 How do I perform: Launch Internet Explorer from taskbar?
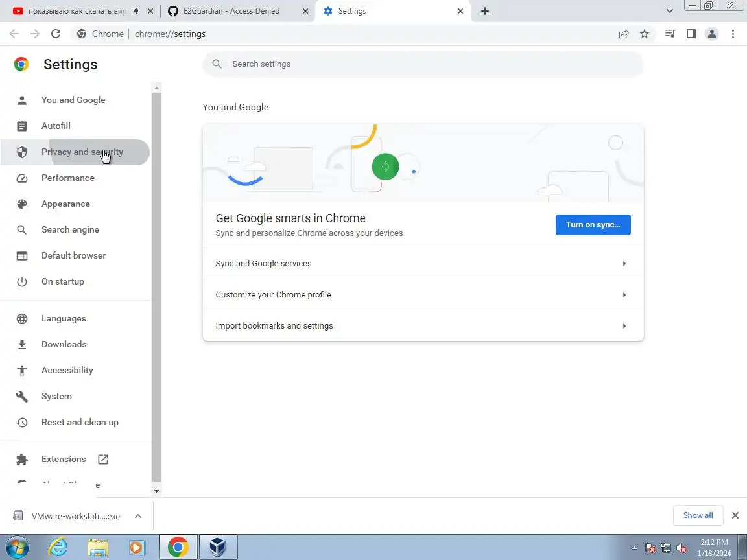pos(58,548)
